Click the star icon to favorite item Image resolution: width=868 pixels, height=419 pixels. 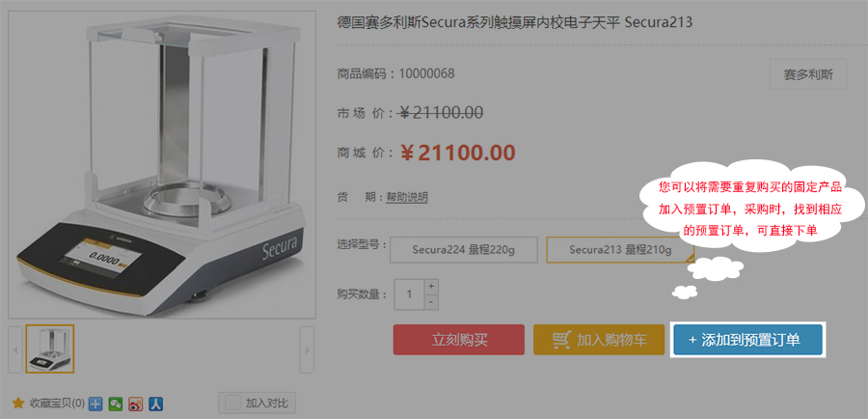(18, 403)
